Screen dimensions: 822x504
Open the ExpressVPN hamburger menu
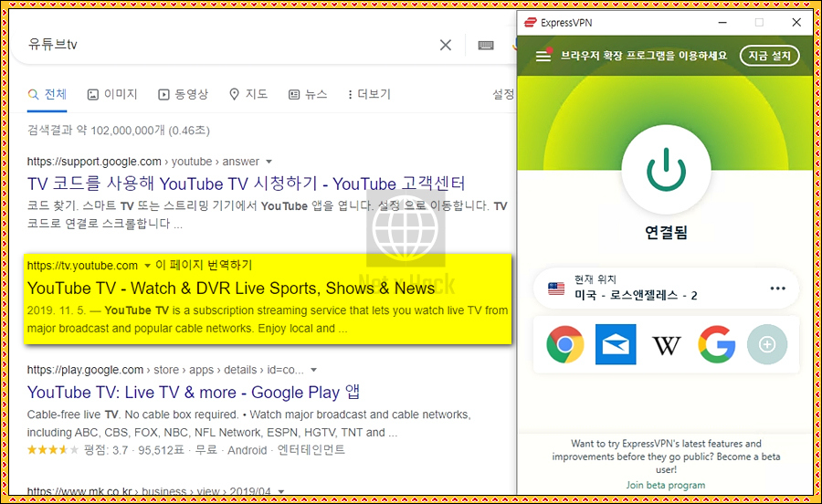click(x=543, y=56)
